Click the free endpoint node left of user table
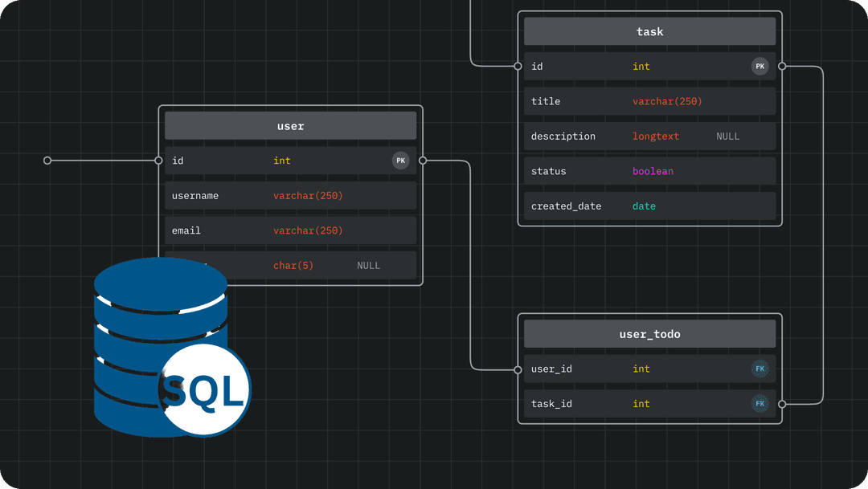The height and width of the screenshot is (489, 868). 47,161
